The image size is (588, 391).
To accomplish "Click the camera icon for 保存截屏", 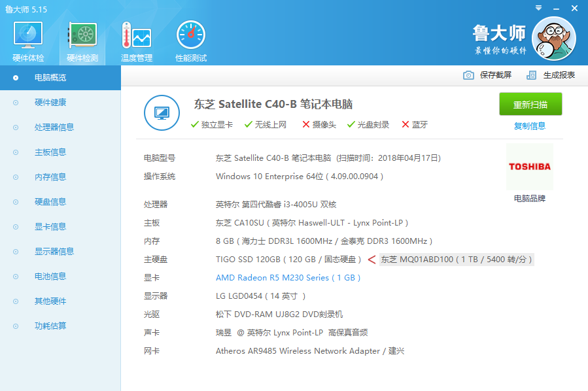I will (x=468, y=75).
